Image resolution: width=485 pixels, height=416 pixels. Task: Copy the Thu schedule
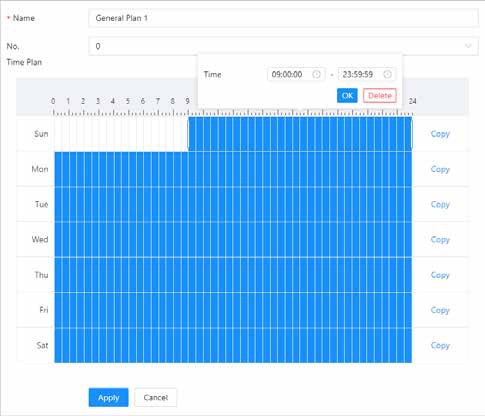coord(440,275)
